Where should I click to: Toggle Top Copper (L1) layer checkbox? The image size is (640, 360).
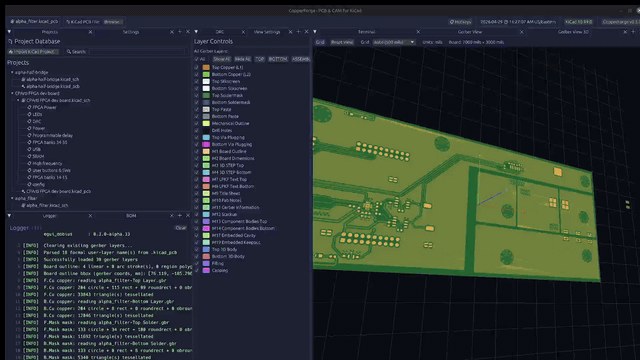click(197, 67)
